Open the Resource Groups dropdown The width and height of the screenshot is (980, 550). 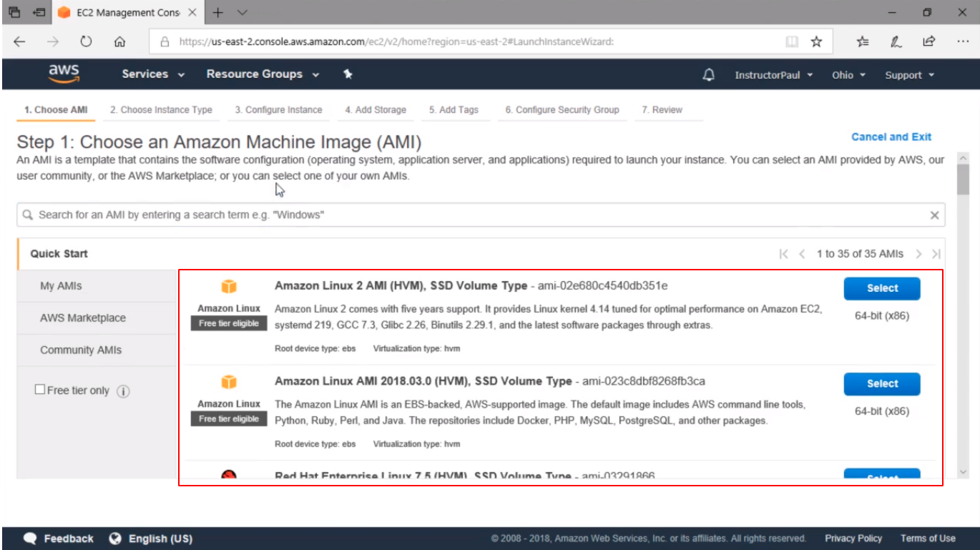[x=262, y=74]
